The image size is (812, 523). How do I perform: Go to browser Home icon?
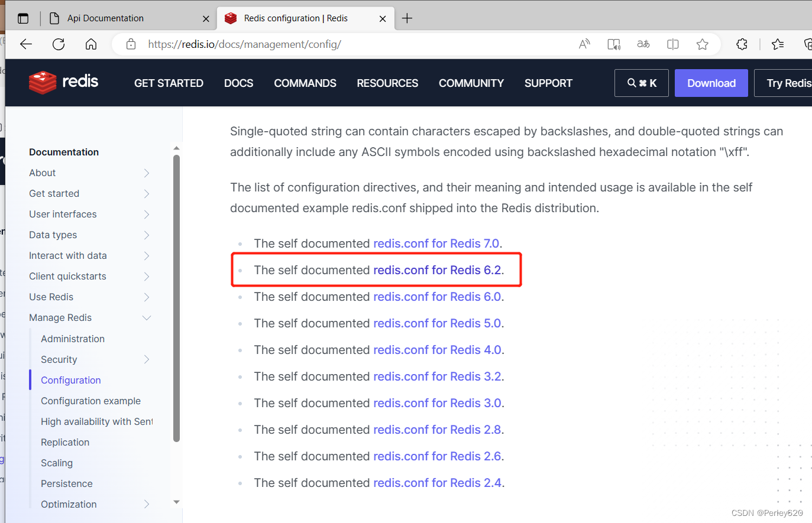(91, 44)
